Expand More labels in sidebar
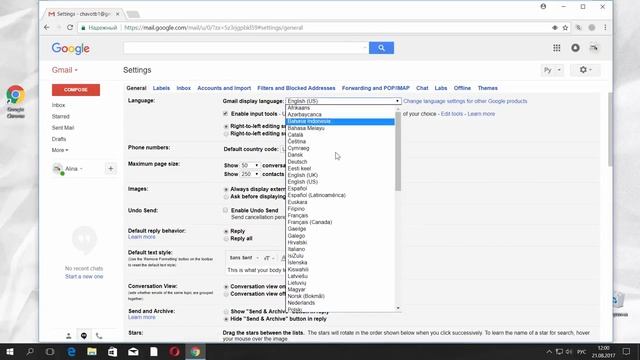Viewport: 640px width, 360px height. click(60, 150)
